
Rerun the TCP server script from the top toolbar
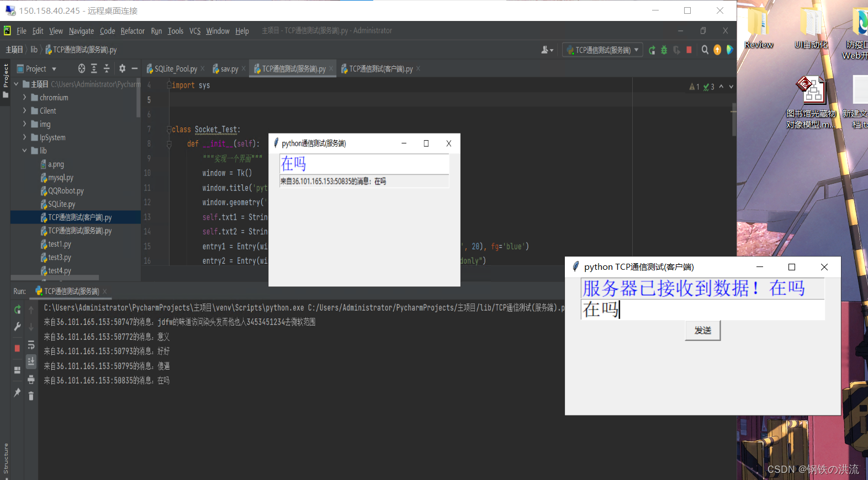click(x=652, y=50)
